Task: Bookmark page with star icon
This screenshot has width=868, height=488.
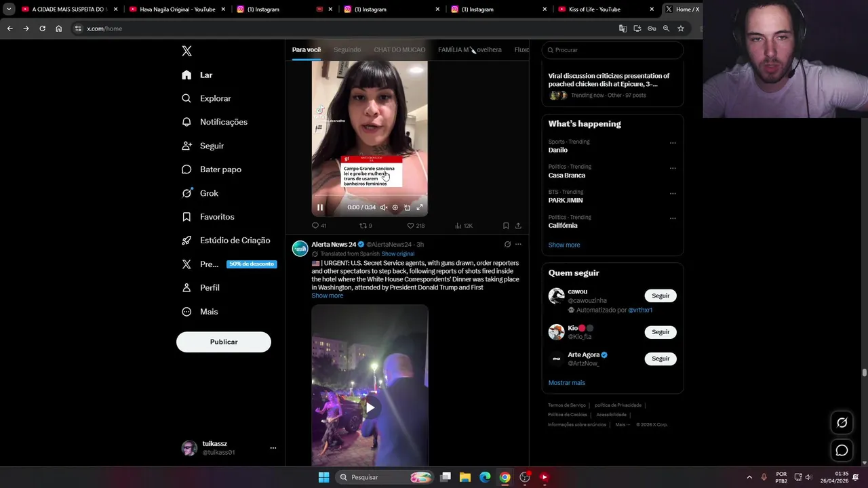Action: tap(680, 28)
